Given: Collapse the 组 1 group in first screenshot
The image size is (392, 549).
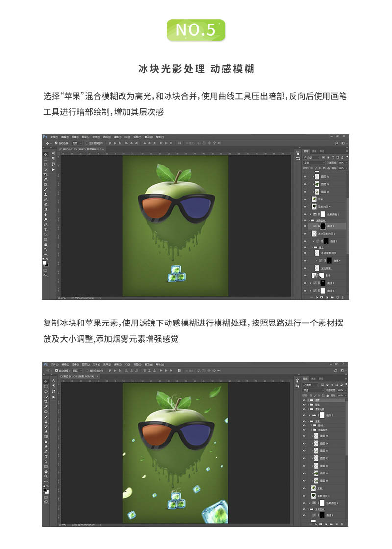Looking at the screenshot, I should (x=313, y=247).
